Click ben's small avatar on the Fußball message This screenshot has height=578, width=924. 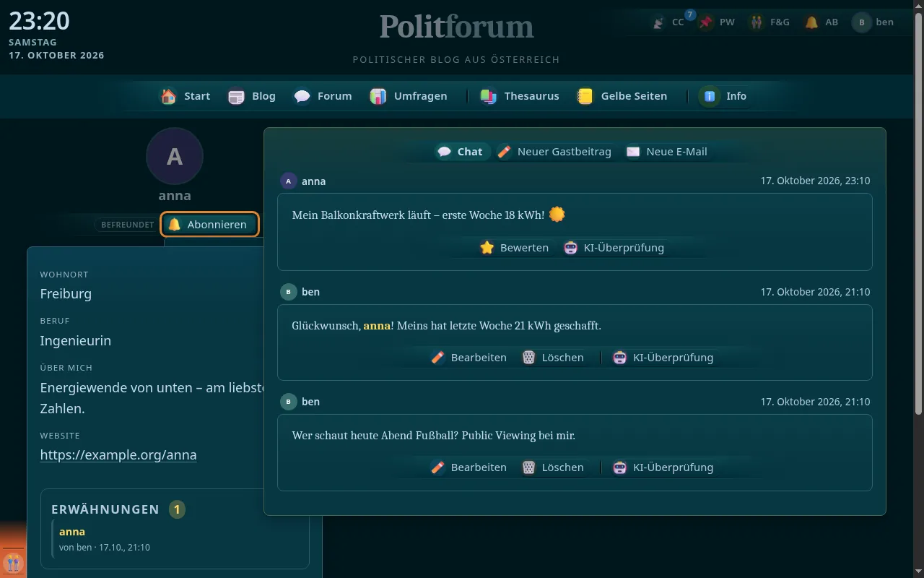pyautogui.click(x=289, y=402)
